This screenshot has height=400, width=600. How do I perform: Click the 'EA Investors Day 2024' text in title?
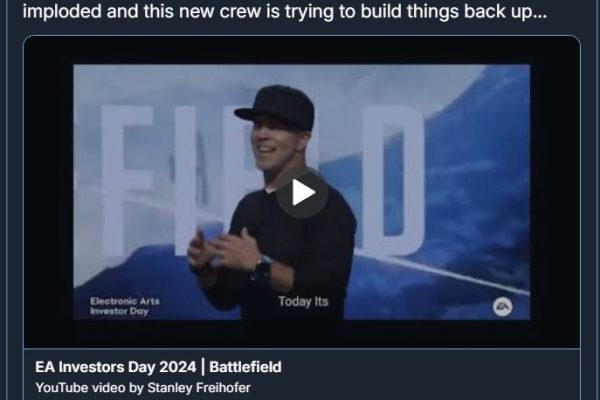coord(116,367)
